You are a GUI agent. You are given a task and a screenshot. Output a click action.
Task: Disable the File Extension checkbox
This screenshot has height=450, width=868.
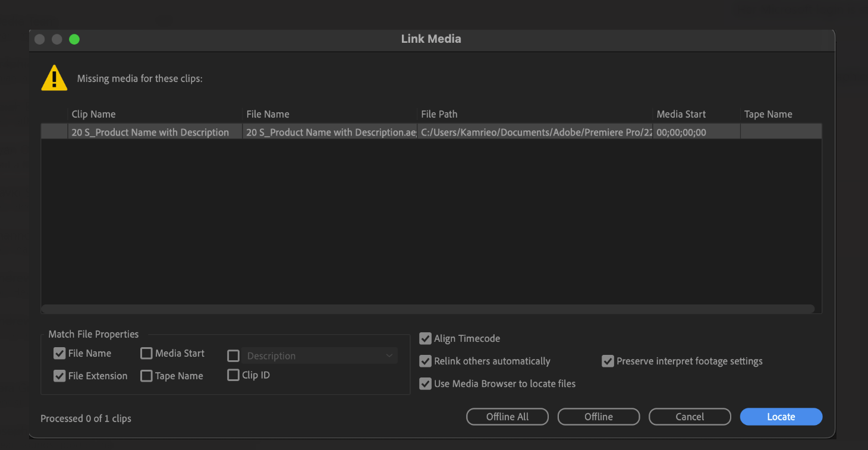pos(59,376)
